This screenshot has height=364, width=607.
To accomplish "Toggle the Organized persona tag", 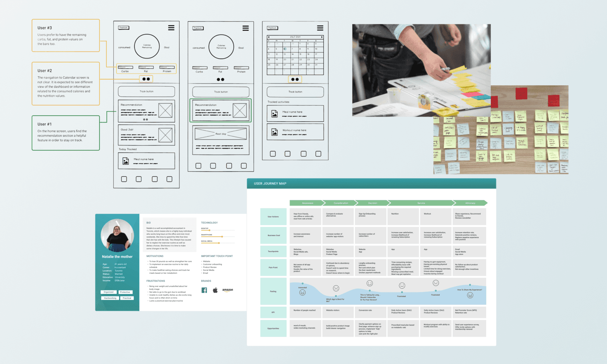I will click(x=109, y=292).
